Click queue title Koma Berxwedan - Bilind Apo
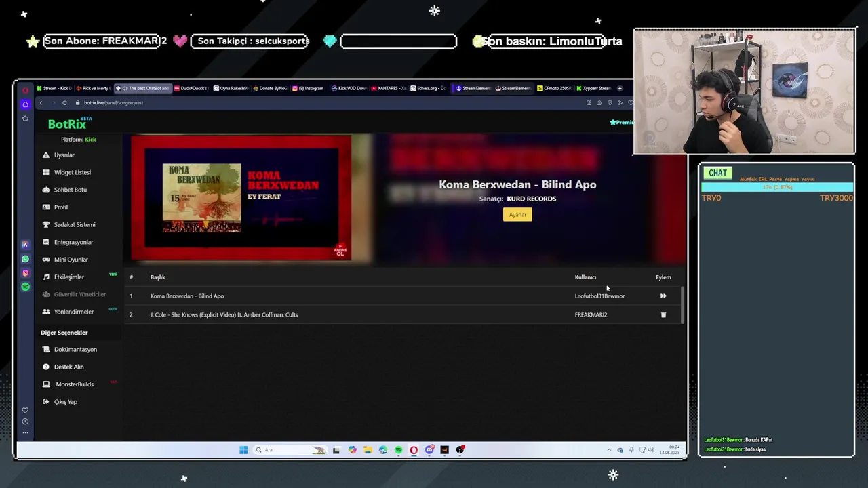Viewport: 868px width, 488px height. (187, 296)
